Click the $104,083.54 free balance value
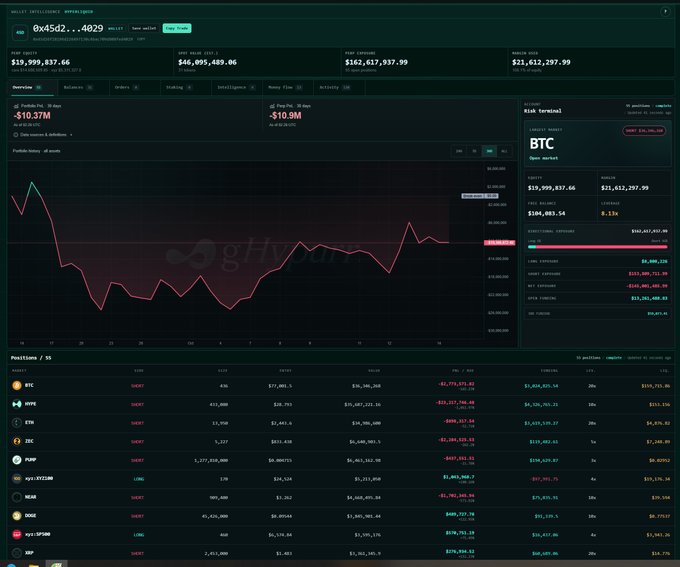The height and width of the screenshot is (567, 680). tap(546, 213)
